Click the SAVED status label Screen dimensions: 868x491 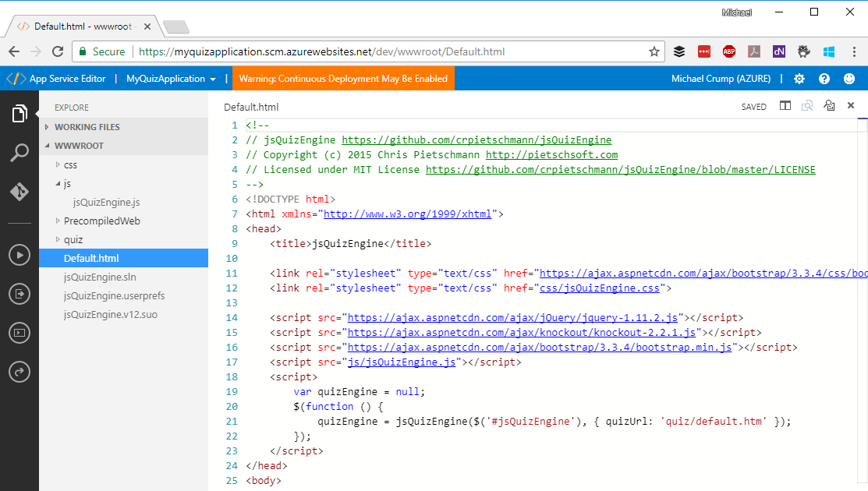[x=754, y=107]
